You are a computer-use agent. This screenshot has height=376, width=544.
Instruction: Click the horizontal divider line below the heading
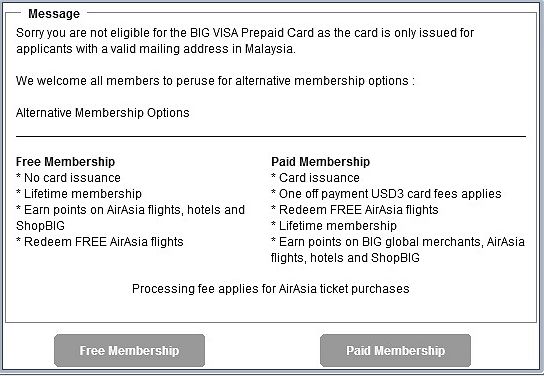pos(271,137)
